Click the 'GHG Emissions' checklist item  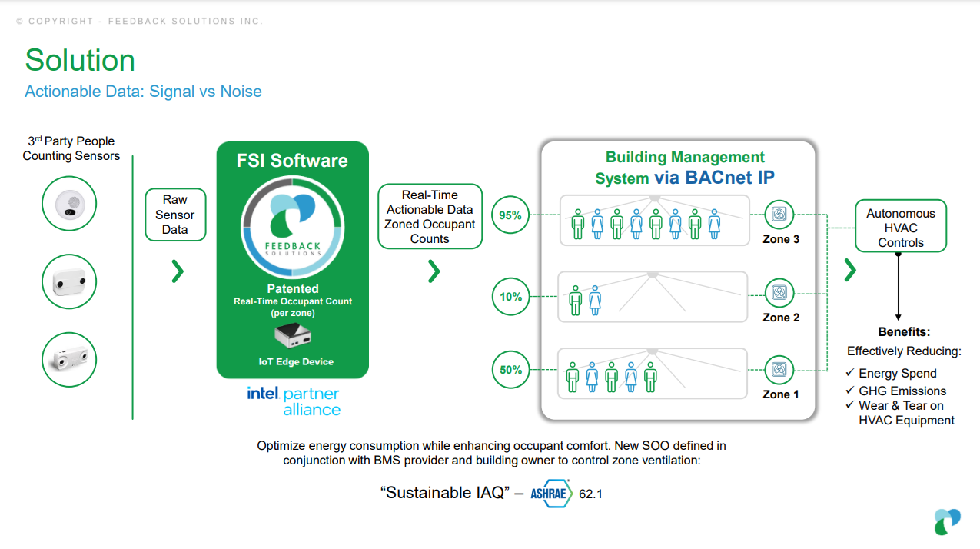(895, 391)
